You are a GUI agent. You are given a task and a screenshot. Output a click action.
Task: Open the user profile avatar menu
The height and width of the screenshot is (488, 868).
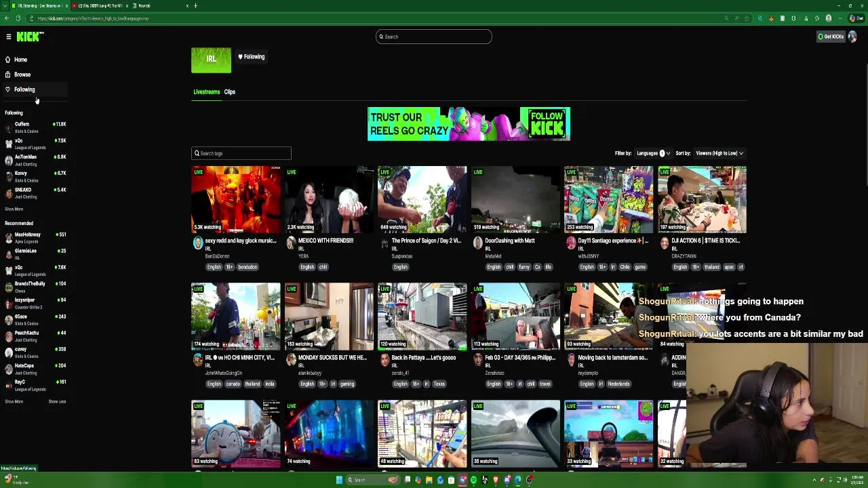[853, 37]
